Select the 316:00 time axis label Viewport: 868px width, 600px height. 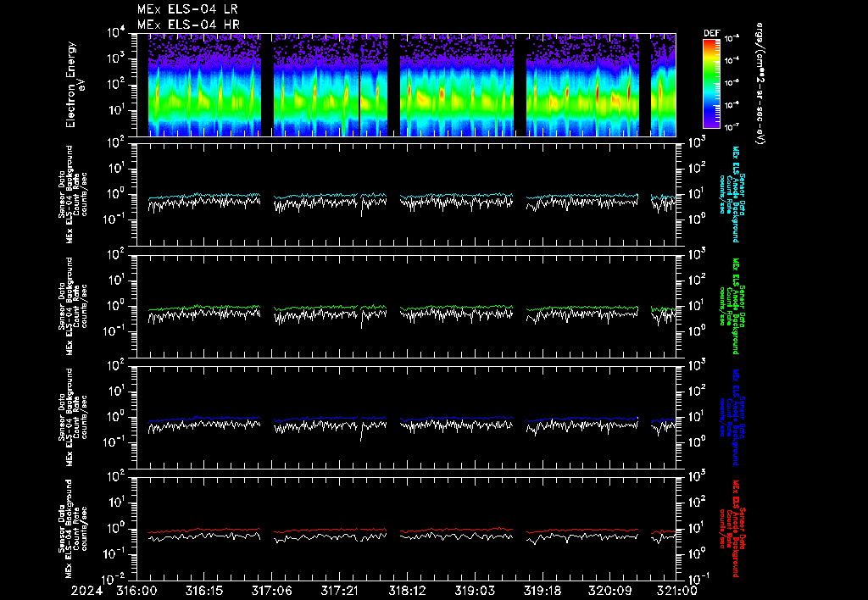pyautogui.click(x=136, y=591)
